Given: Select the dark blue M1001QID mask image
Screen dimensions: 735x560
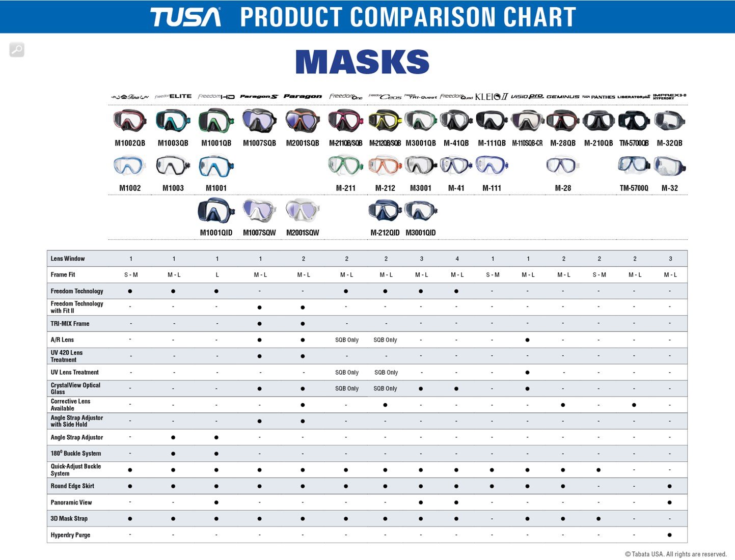Looking at the screenshot, I should pos(216,211).
